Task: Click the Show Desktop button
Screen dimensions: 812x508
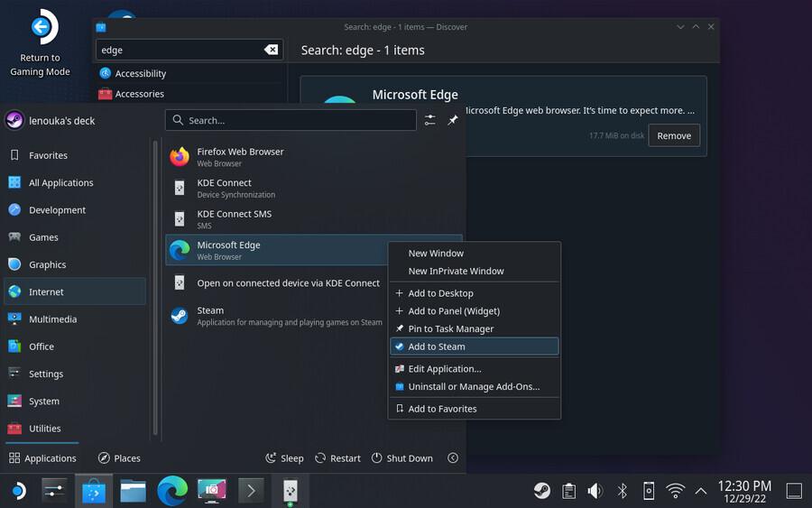Action: pyautogui.click(x=794, y=490)
